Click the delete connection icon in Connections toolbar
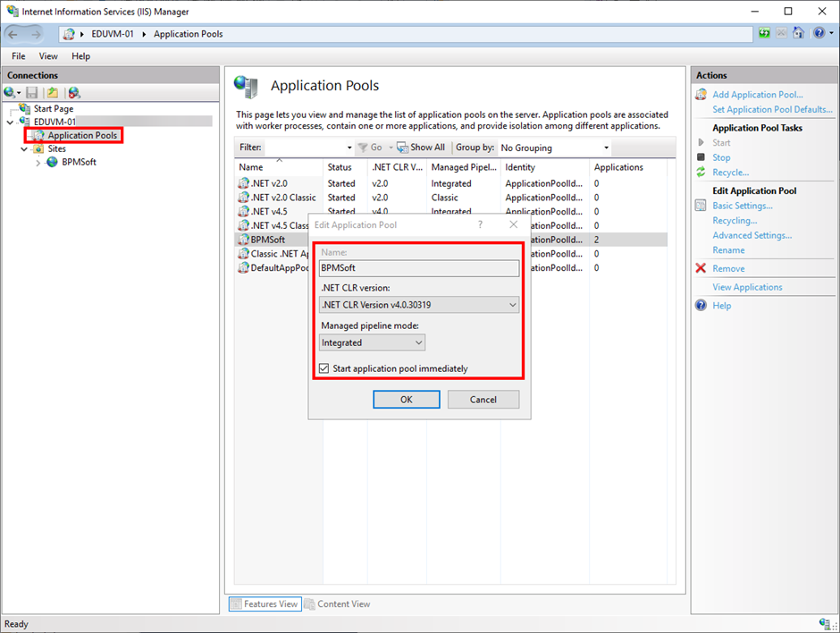The image size is (840, 633). tap(74, 93)
